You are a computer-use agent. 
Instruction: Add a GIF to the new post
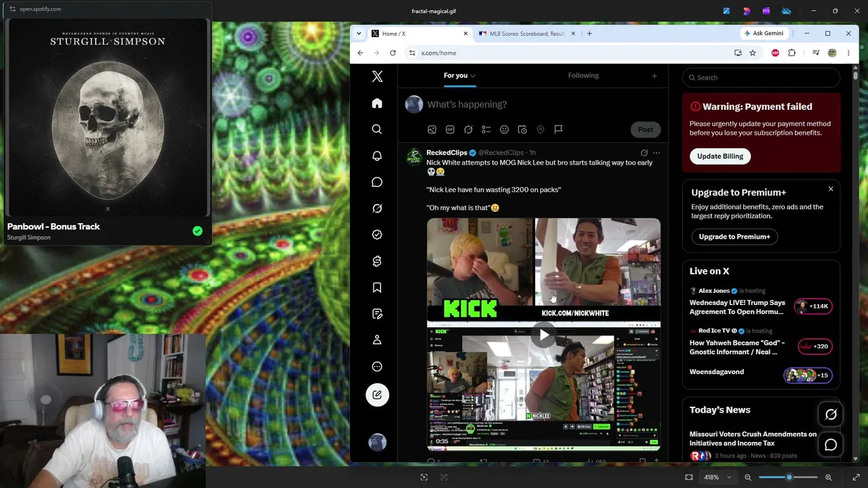450,129
